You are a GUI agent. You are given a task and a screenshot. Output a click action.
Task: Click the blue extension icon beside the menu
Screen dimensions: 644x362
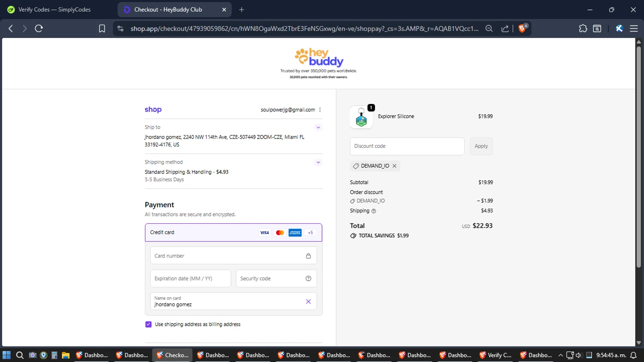619,28
